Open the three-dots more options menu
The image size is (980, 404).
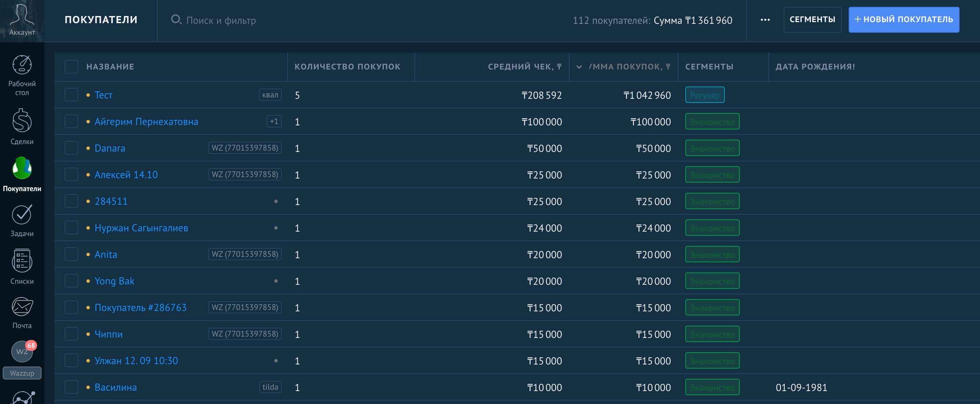click(x=765, y=20)
